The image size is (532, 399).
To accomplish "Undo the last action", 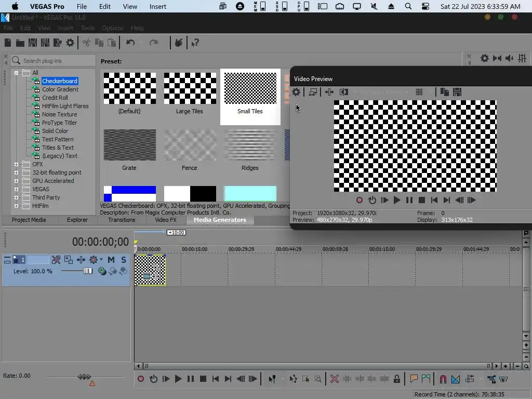I will [130, 43].
